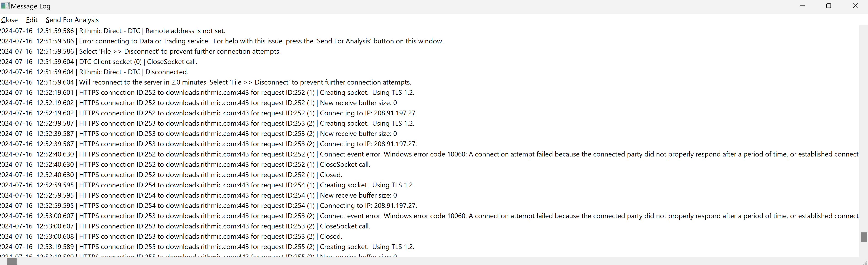The height and width of the screenshot is (265, 868).
Task: Maximize the Message Log window
Action: pyautogui.click(x=829, y=6)
